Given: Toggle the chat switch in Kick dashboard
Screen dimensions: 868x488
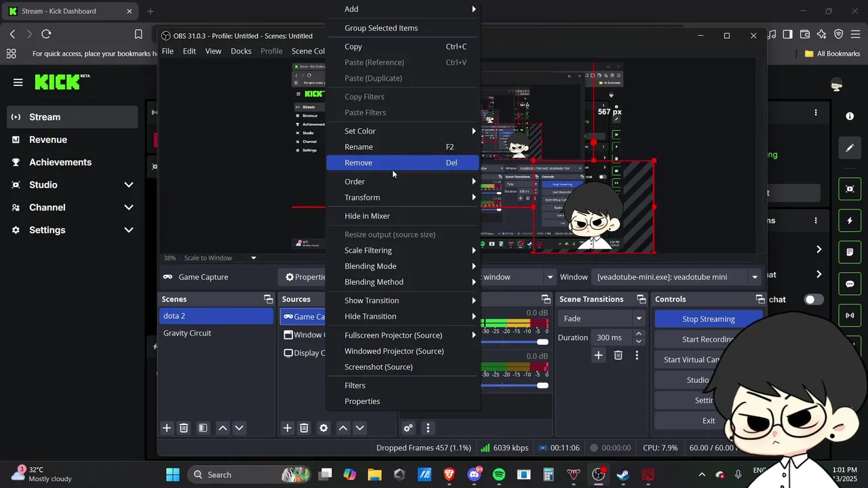Looking at the screenshot, I should coord(814,300).
